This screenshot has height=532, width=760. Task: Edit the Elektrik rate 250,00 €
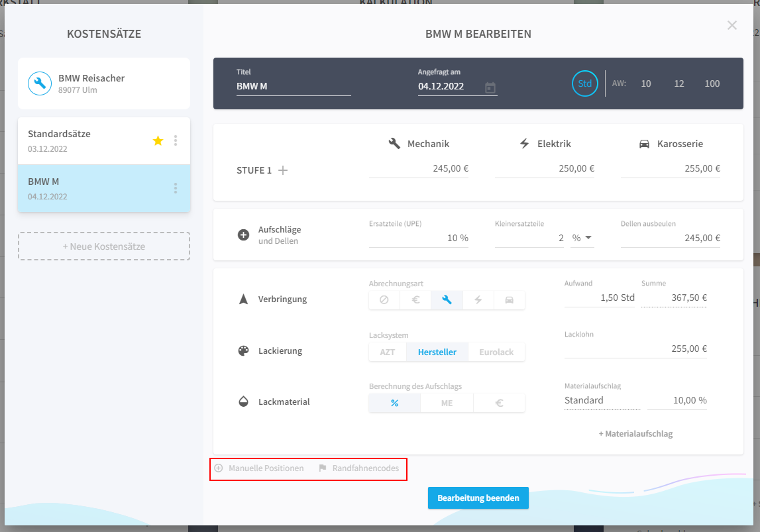coord(545,169)
